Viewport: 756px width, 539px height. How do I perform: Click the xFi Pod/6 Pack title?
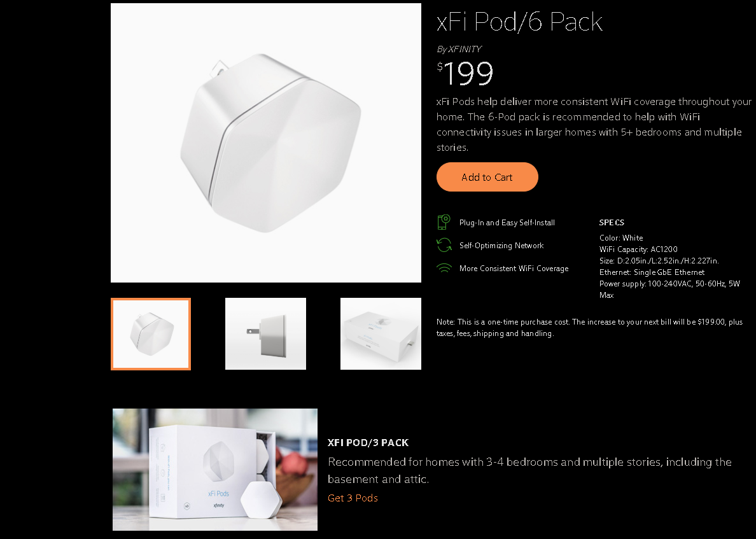pyautogui.click(x=519, y=22)
